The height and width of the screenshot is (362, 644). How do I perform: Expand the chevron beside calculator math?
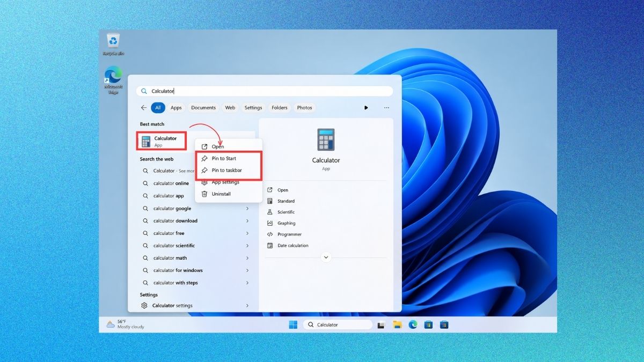[247, 258]
